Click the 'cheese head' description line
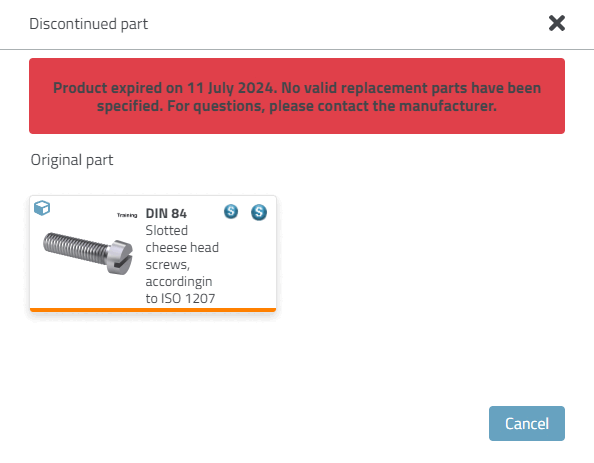 (x=182, y=247)
